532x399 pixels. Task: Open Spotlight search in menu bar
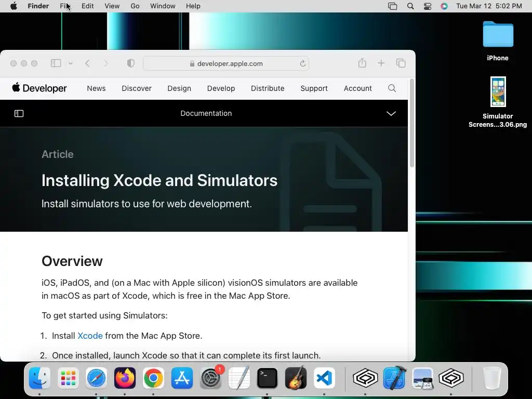[x=410, y=6]
